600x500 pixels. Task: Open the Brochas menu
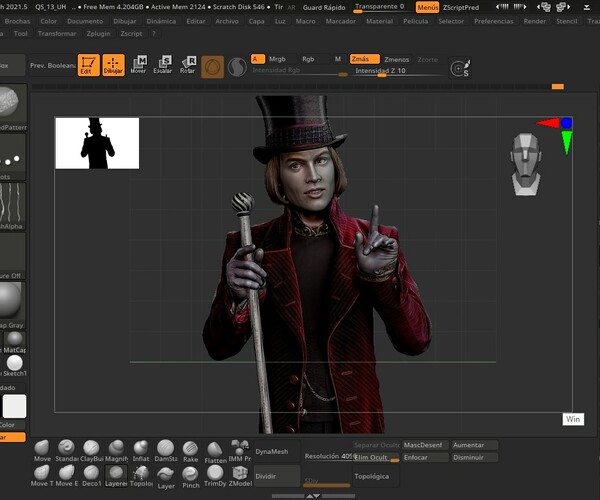click(x=17, y=21)
